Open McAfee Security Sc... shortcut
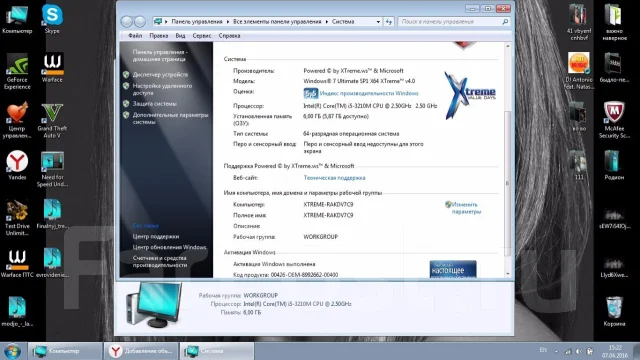The image size is (640, 360). [614, 120]
